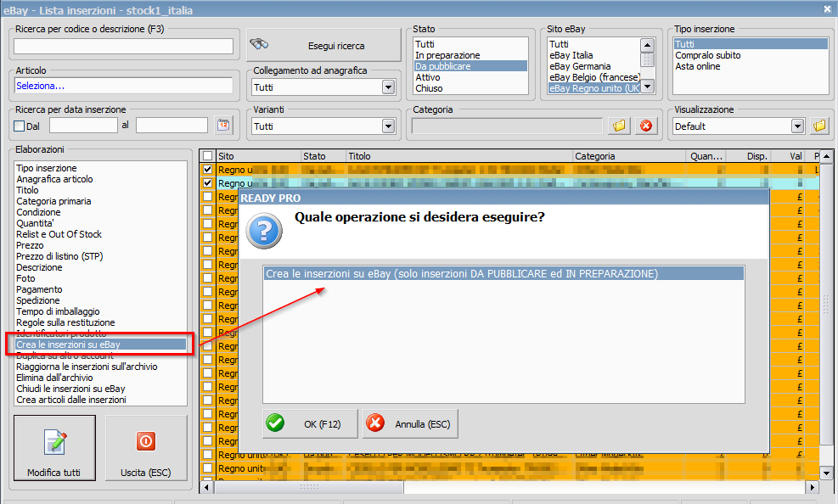Click the table vertical scrollbar down arrow
The width and height of the screenshot is (838, 504).
pyautogui.click(x=826, y=473)
